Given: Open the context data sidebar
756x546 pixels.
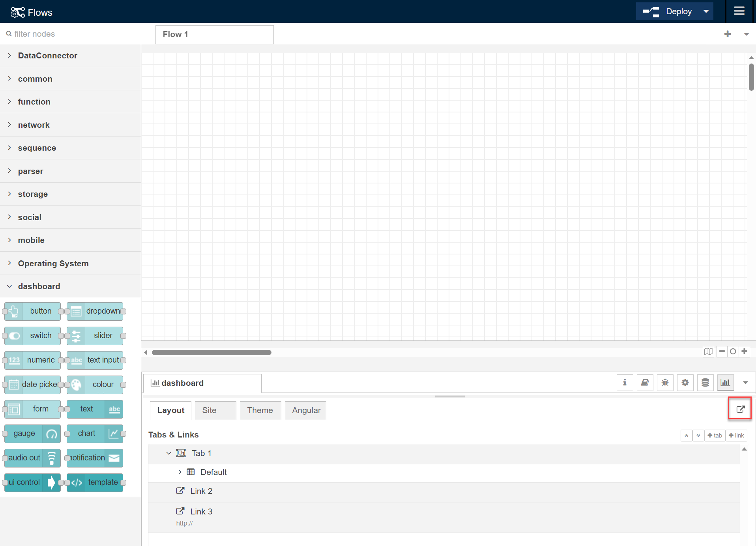Looking at the screenshot, I should (705, 382).
